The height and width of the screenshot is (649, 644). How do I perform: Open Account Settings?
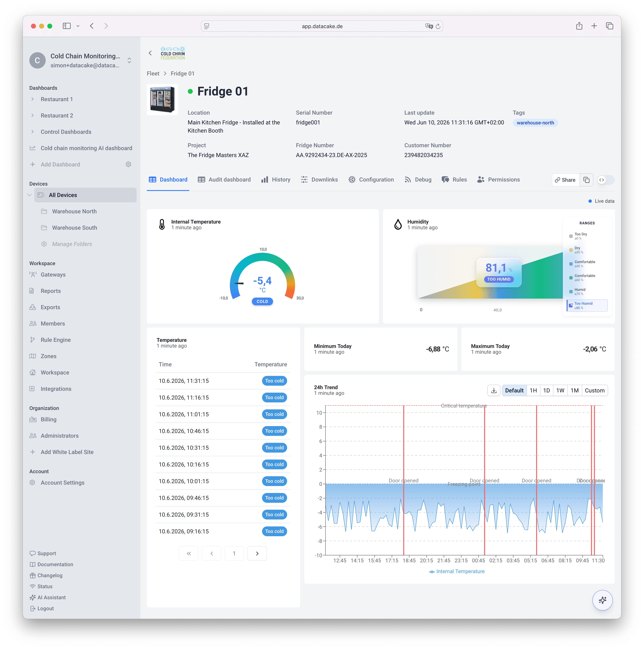coord(62,482)
